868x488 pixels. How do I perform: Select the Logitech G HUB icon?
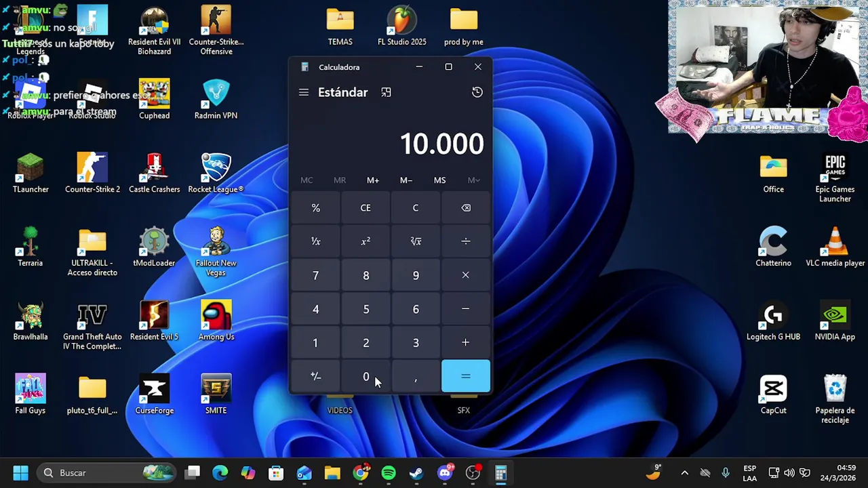click(x=773, y=321)
